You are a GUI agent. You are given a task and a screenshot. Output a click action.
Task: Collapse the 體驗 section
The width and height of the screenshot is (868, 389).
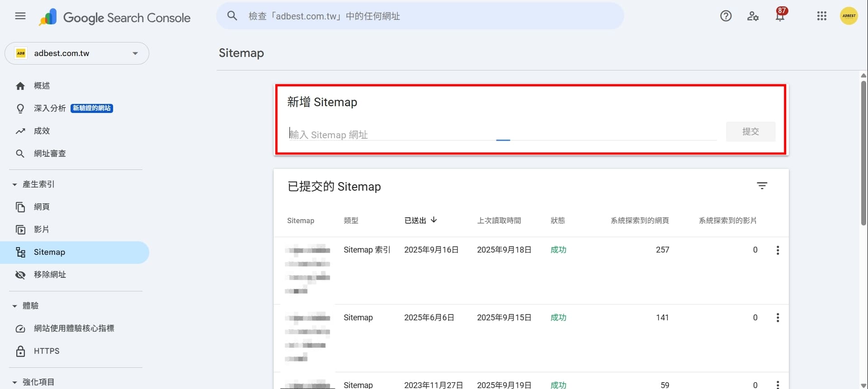point(14,306)
